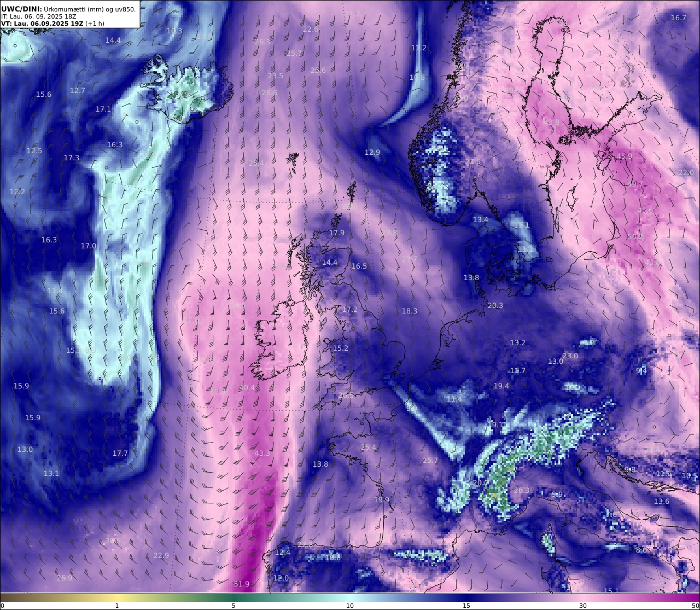Select the 45.9 value over the Baltic states
This screenshot has height=610, width=700.
point(624,156)
